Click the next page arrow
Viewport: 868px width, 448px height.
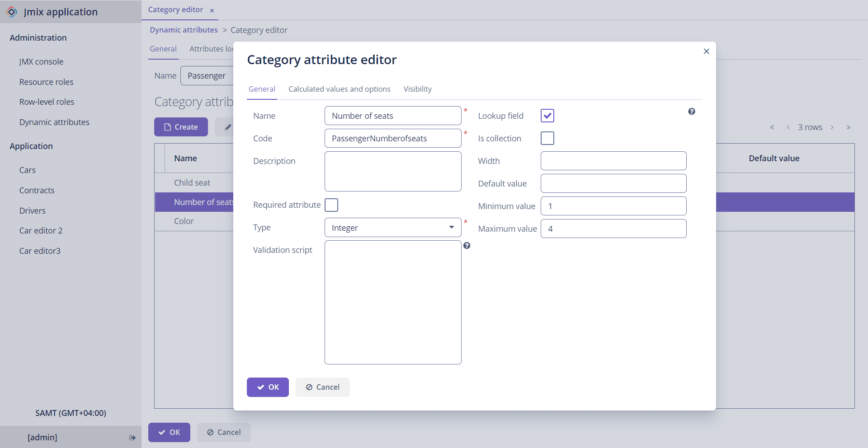(832, 127)
